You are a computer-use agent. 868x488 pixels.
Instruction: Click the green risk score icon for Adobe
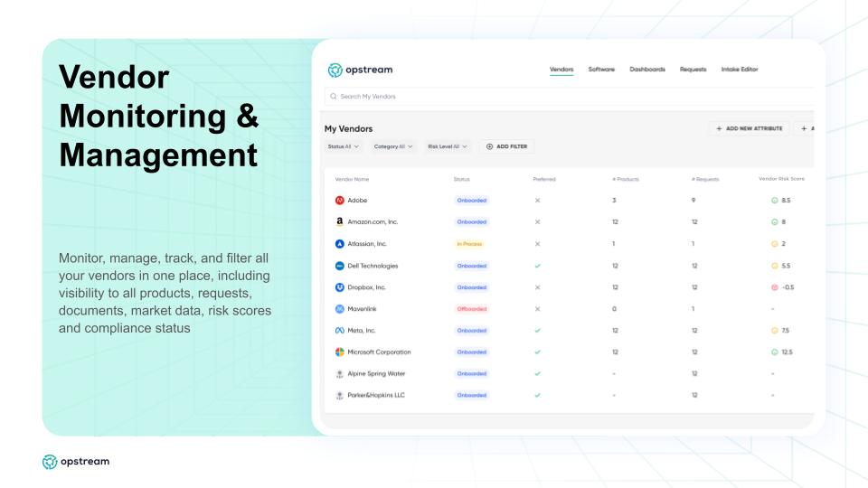coord(775,201)
